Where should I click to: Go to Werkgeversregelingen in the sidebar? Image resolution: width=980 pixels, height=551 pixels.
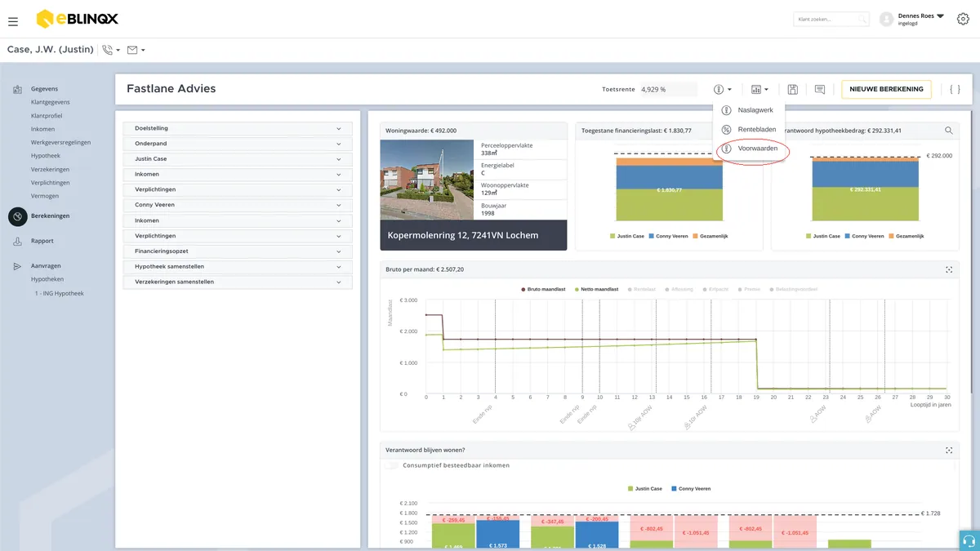pos(61,143)
